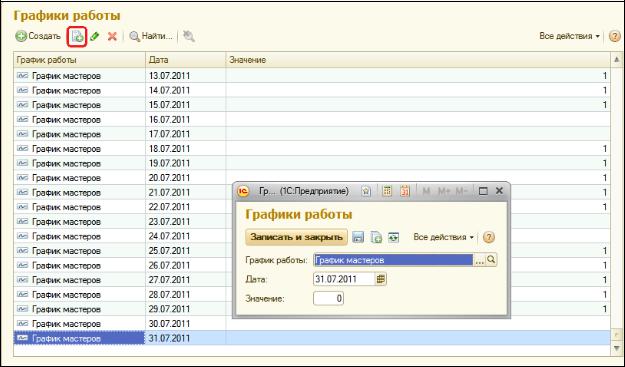
Task: Open the date picker calendar button
Action: click(381, 279)
